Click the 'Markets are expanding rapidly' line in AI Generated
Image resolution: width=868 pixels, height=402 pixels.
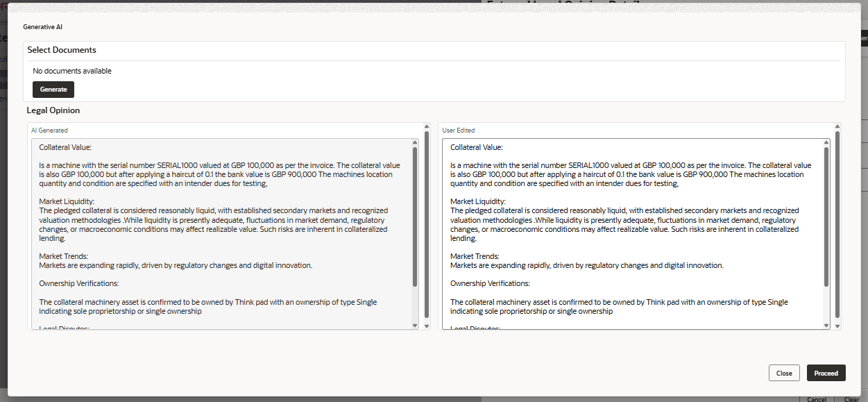(176, 265)
